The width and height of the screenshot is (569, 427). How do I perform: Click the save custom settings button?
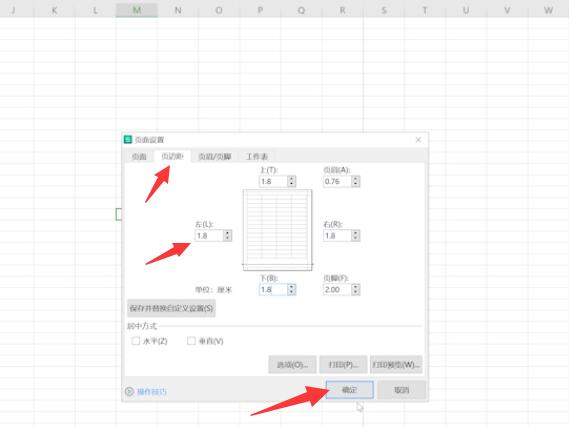click(x=171, y=308)
